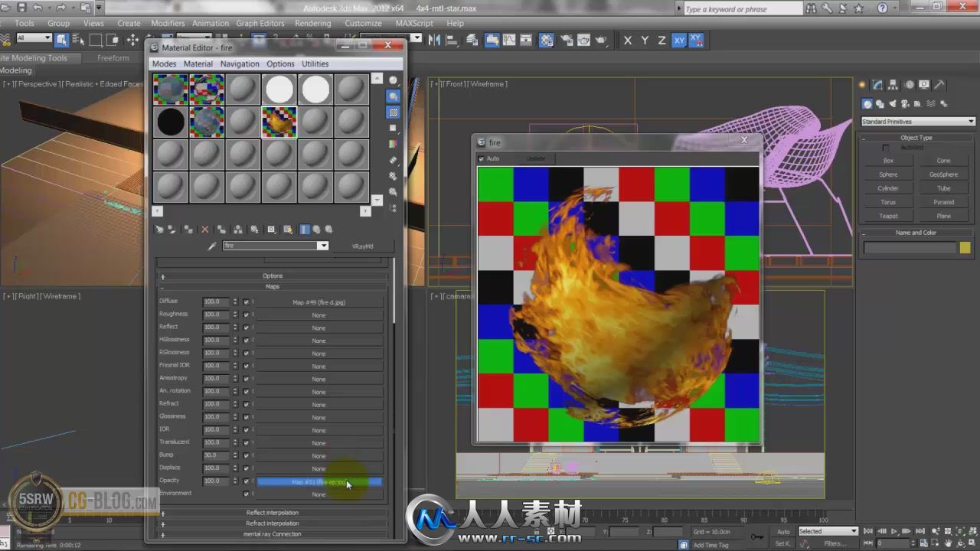Open Material menu in Material Editor

pos(198,64)
